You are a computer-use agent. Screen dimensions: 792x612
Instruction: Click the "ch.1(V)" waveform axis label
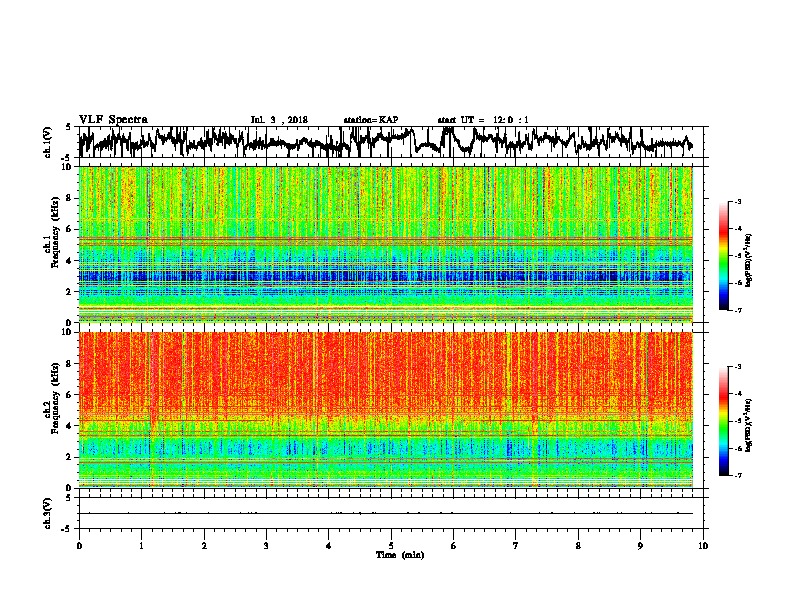[48, 142]
